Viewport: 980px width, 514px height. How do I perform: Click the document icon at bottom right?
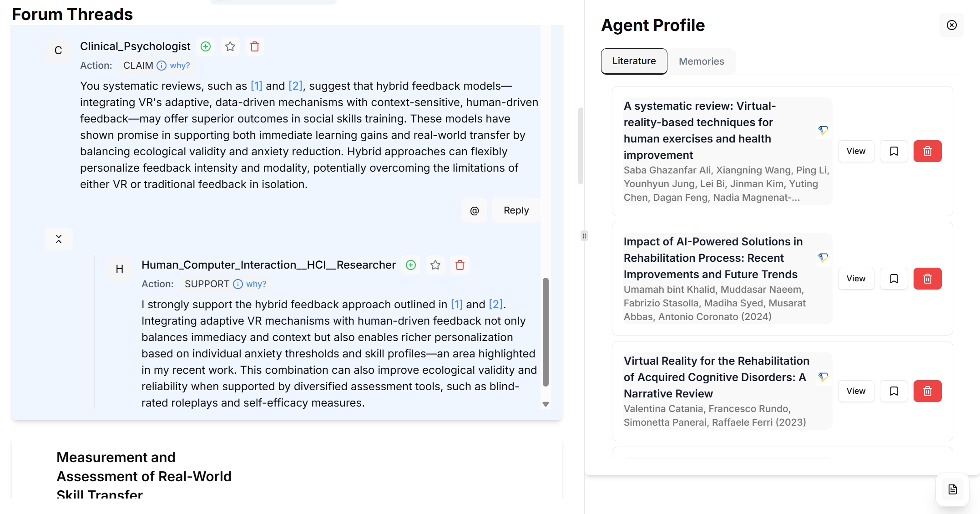[x=952, y=489]
